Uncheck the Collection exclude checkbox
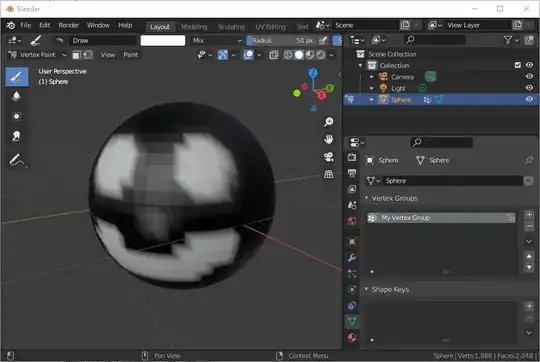 point(517,65)
